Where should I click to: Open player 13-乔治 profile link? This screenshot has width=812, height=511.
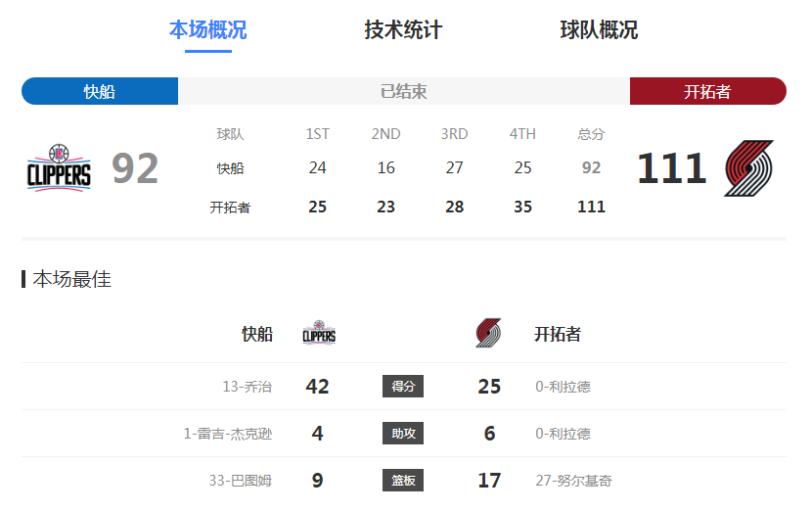(x=247, y=387)
